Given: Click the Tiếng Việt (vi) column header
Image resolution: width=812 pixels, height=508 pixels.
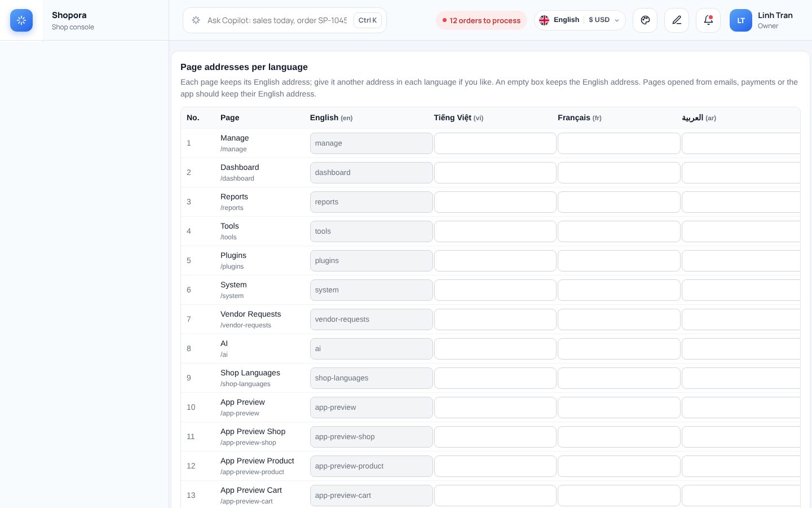Looking at the screenshot, I should point(458,117).
